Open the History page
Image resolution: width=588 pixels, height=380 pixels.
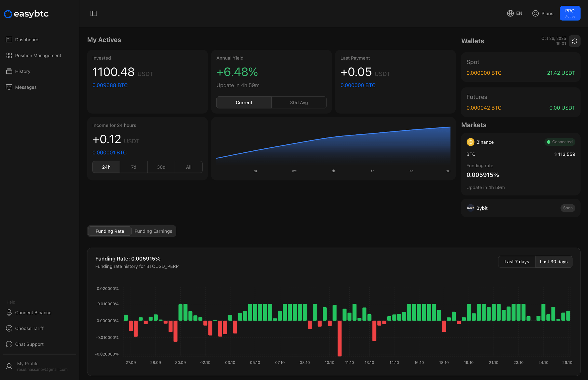23,71
